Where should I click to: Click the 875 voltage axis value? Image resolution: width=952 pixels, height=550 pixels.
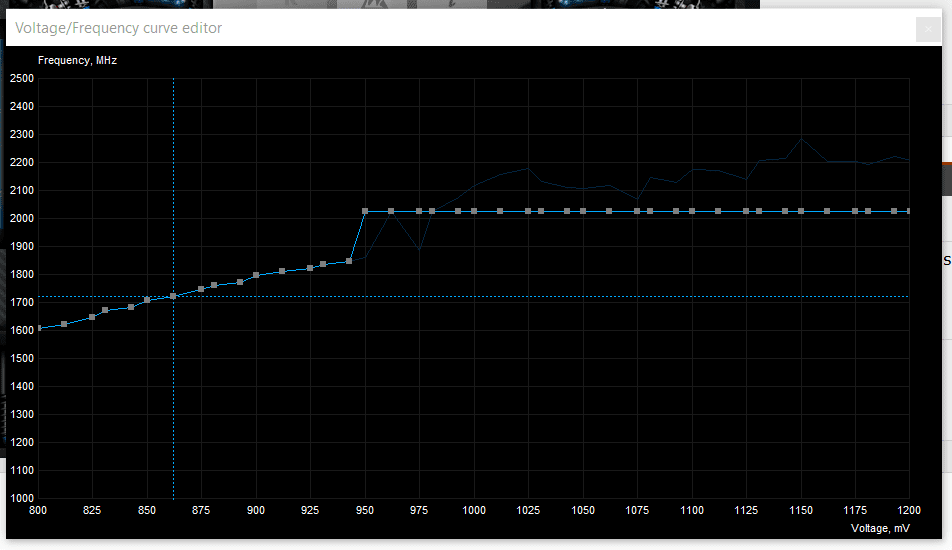[x=201, y=510]
